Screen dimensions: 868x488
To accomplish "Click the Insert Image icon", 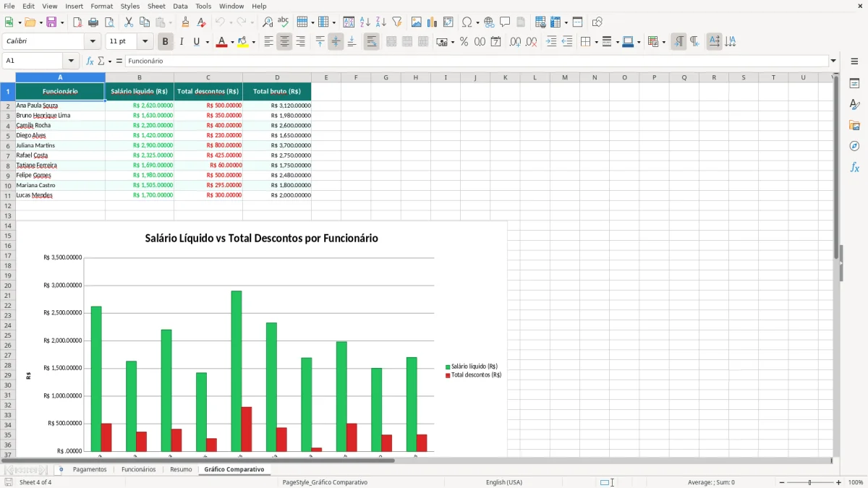I will point(417,22).
